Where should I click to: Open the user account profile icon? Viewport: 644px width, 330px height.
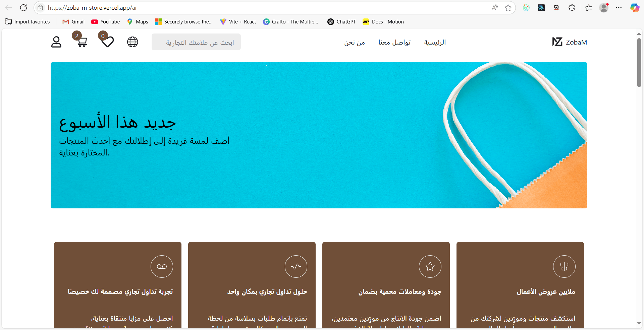click(x=56, y=42)
